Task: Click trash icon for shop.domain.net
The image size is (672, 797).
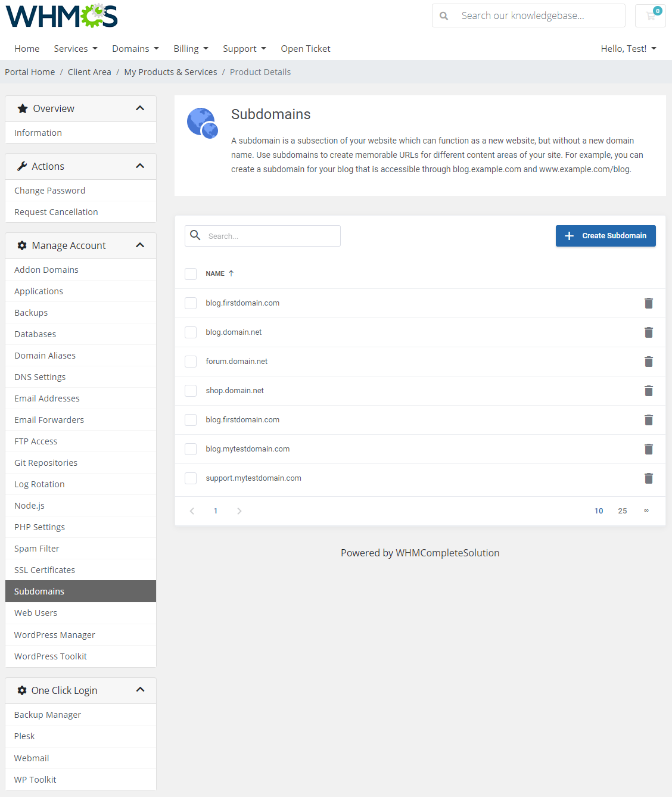Action: pyautogui.click(x=648, y=391)
